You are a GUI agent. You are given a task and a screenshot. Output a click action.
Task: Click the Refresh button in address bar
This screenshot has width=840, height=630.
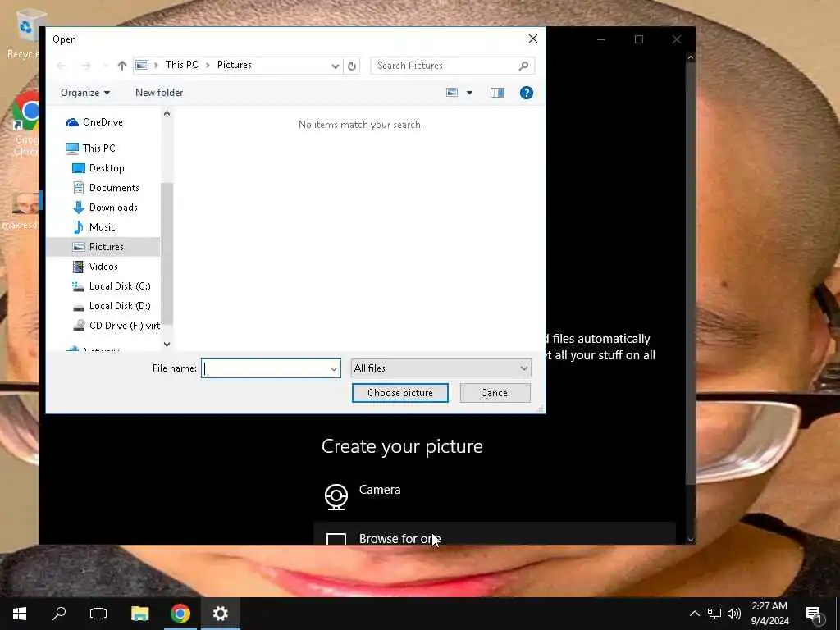[352, 66]
